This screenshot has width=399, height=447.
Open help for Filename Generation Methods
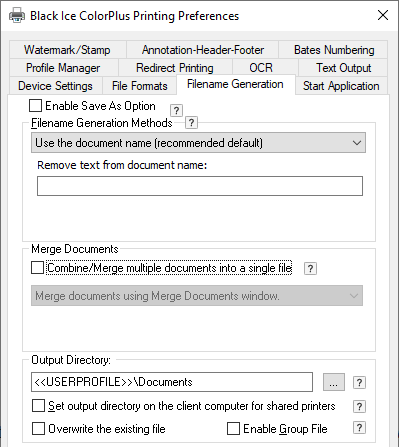191,123
